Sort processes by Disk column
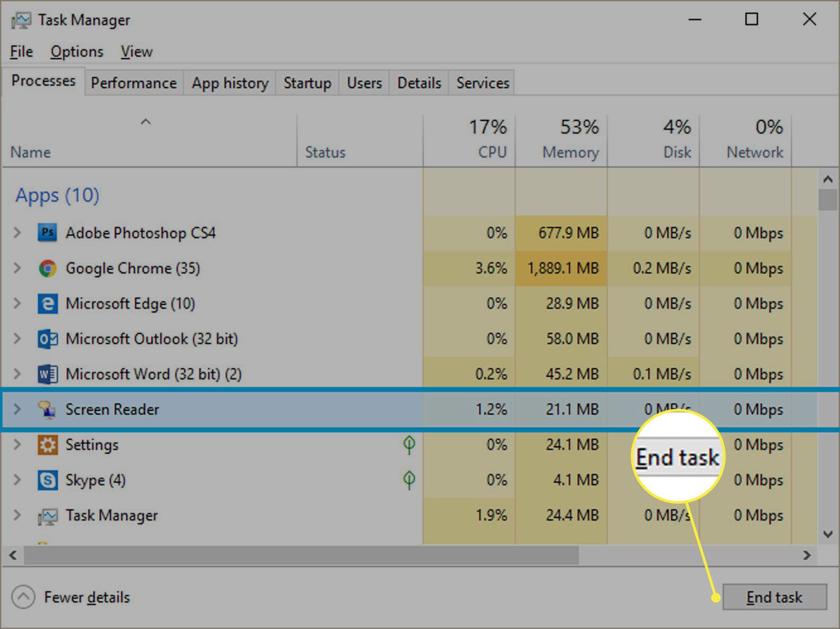The height and width of the screenshot is (629, 840). point(653,141)
